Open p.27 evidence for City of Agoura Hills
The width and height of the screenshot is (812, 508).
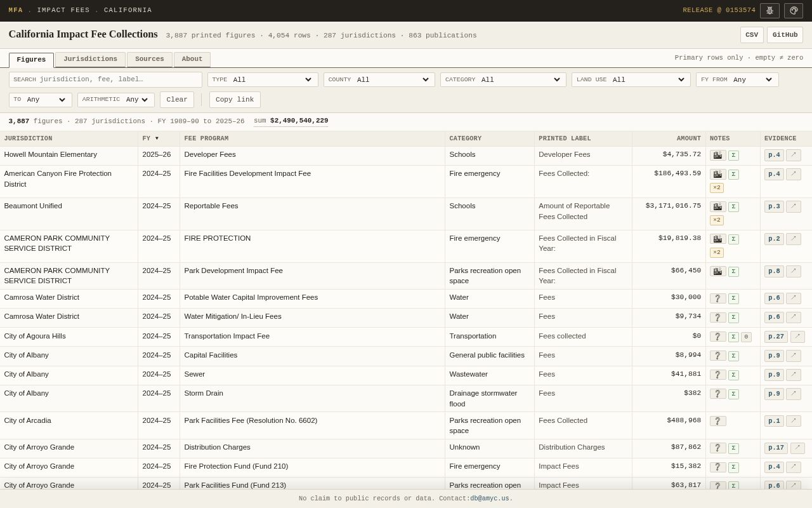pyautogui.click(x=776, y=337)
